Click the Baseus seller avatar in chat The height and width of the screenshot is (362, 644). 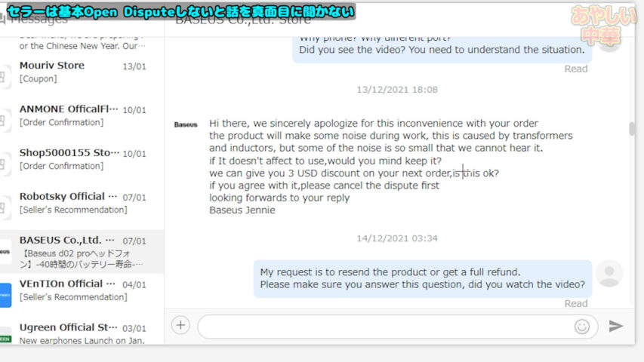click(x=186, y=124)
